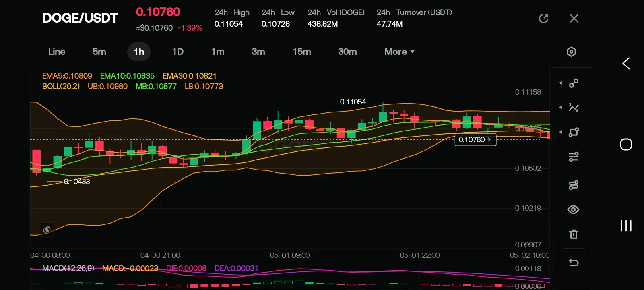Open the drawings management path icon
644x290 pixels.
pyautogui.click(x=574, y=185)
